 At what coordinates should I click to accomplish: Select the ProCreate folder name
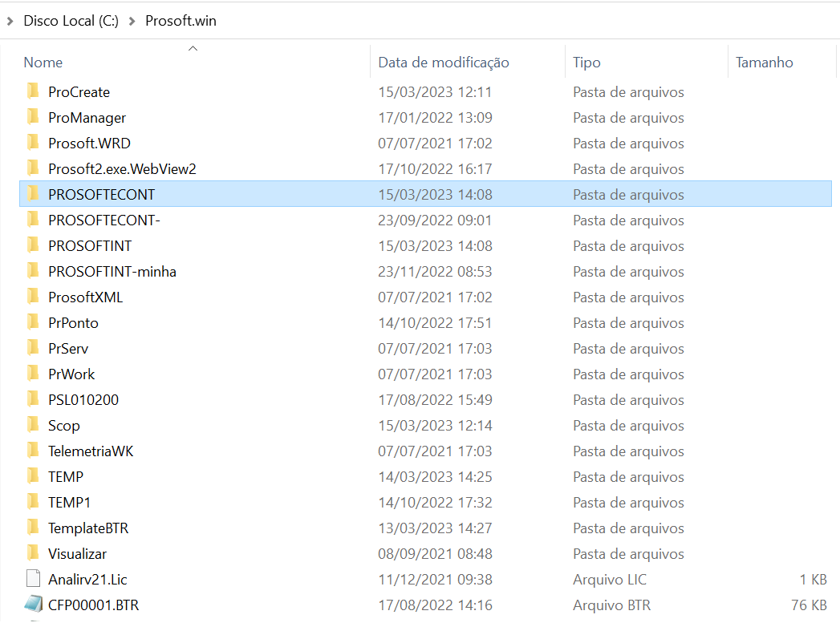coord(79,92)
